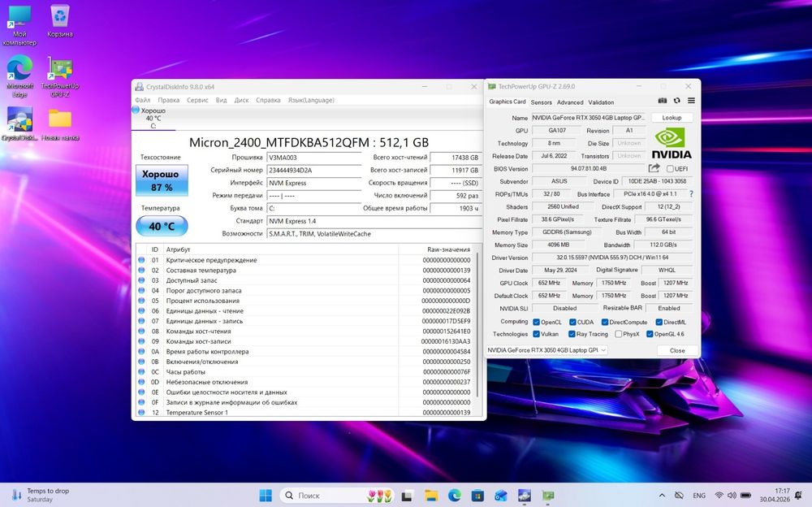The image size is (812, 507).
Task: Click the Lookup button in GPU-Z
Action: pyautogui.click(x=672, y=118)
